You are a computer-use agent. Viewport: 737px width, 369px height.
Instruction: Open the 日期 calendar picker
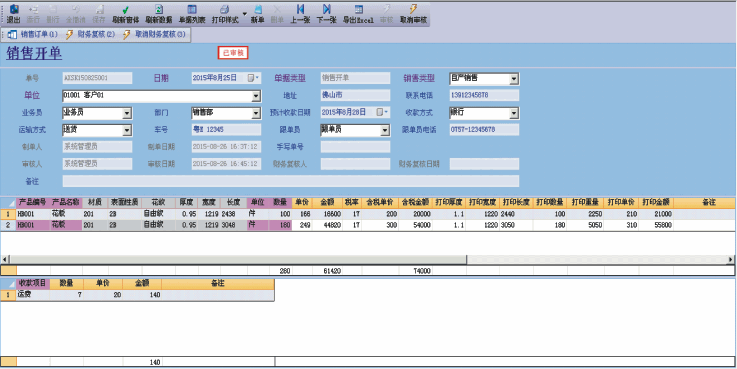253,78
